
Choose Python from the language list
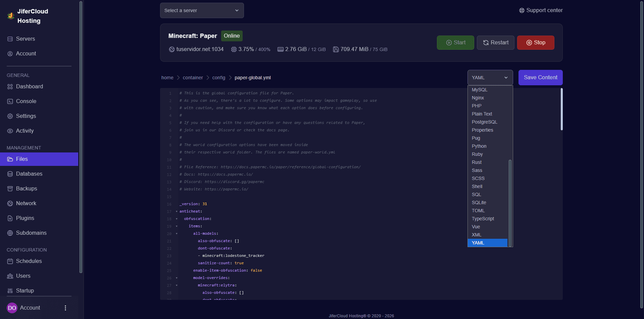point(488,146)
